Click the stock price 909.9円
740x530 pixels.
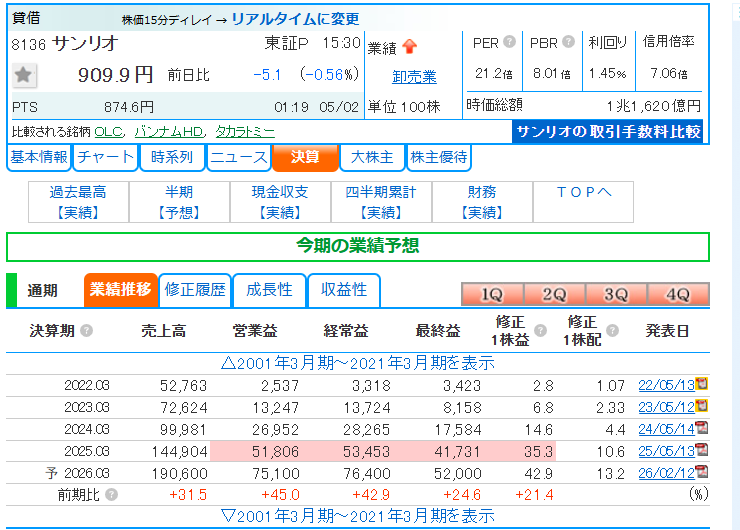(x=115, y=75)
